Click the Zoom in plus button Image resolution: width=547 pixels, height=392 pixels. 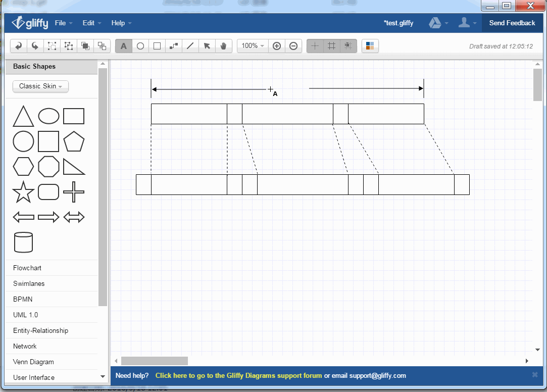(277, 46)
